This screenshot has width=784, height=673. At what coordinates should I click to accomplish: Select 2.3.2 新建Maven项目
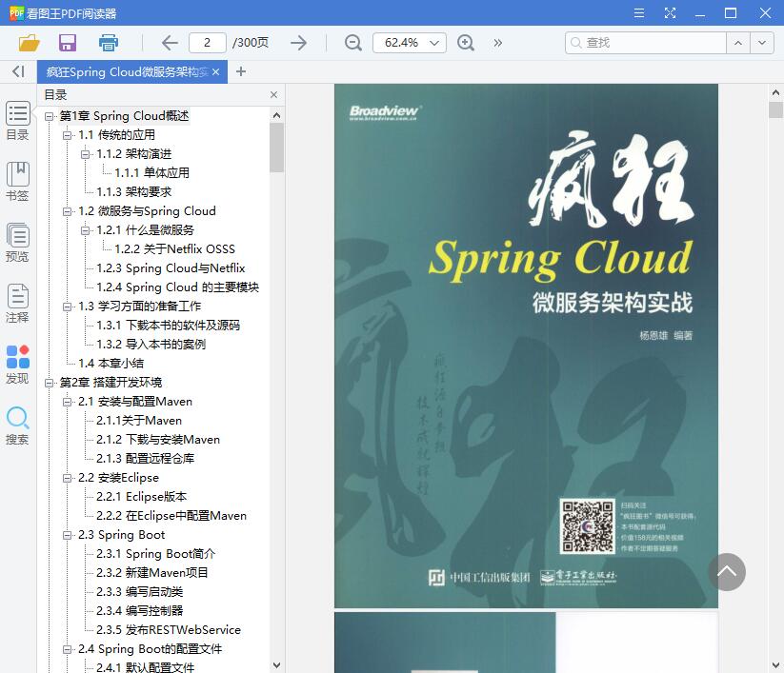pos(152,573)
